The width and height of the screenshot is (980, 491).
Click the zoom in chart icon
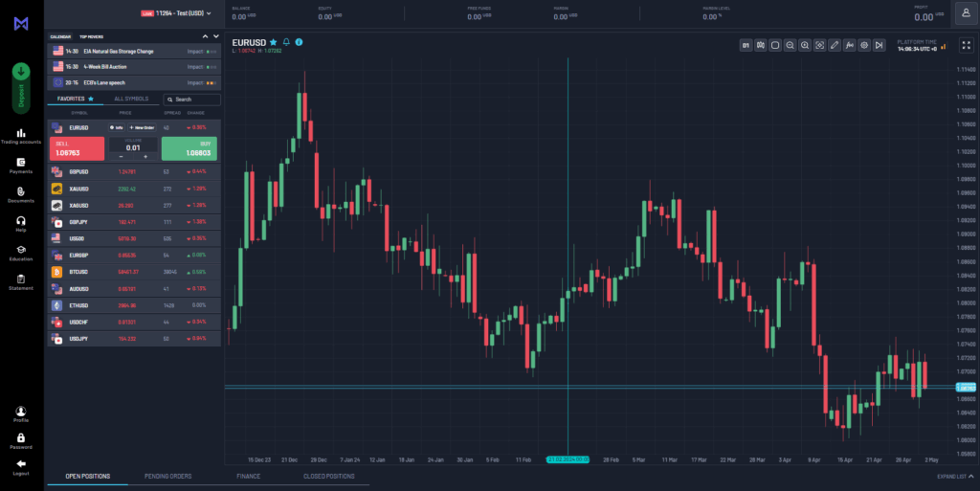[x=805, y=45]
